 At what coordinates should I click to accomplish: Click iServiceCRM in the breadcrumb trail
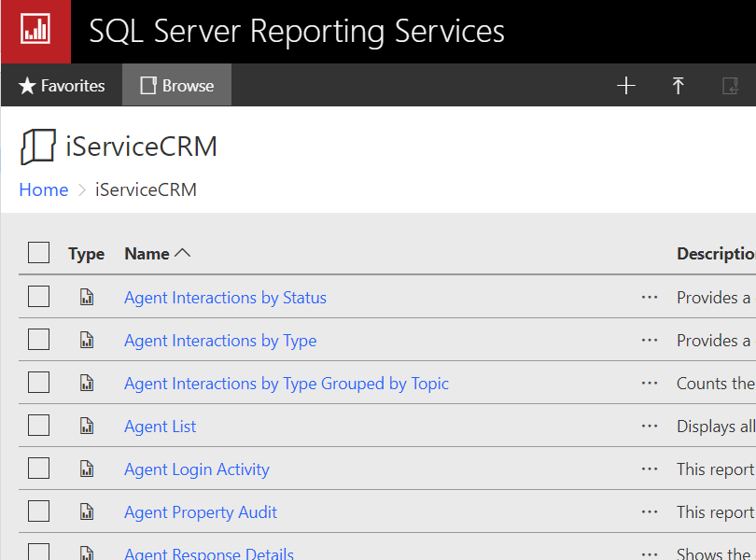pyautogui.click(x=146, y=190)
